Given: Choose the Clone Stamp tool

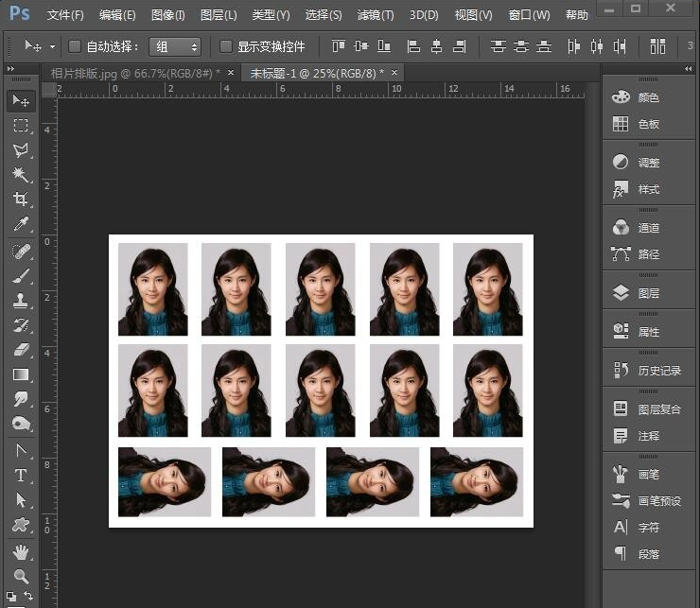Looking at the screenshot, I should point(21,301).
